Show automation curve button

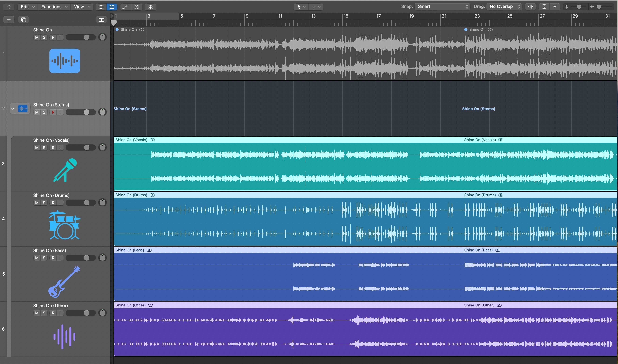125,7
